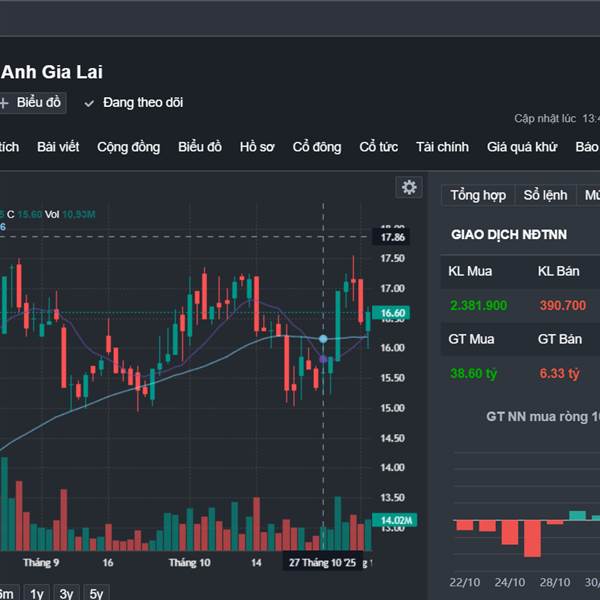
Task: Select the Tổng hợp panel tab
Action: coord(478,195)
